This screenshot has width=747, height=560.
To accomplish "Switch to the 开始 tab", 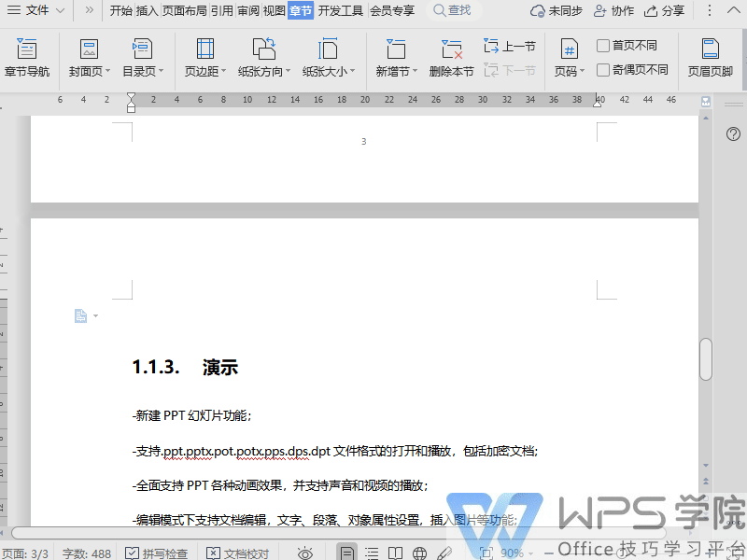I will pyautogui.click(x=121, y=10).
